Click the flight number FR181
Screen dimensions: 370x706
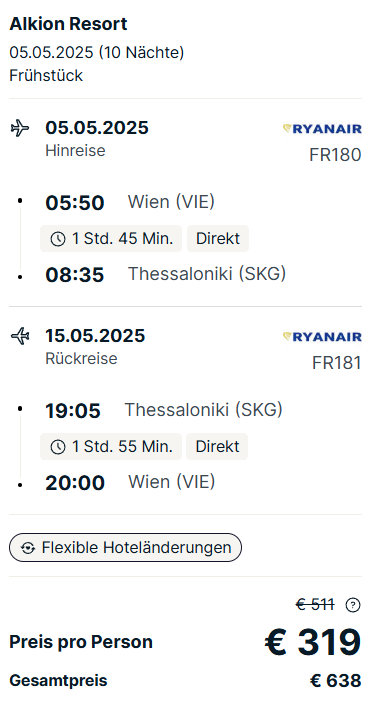point(337,363)
